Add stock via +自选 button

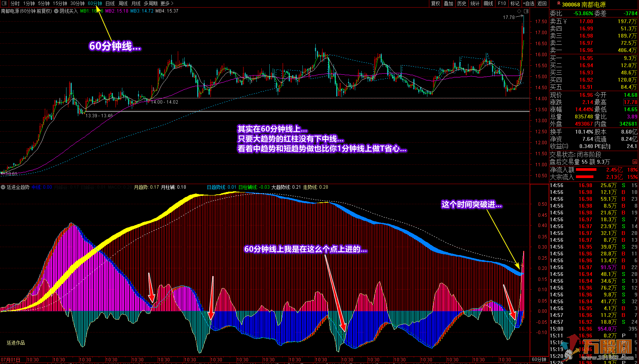coord(528,3)
